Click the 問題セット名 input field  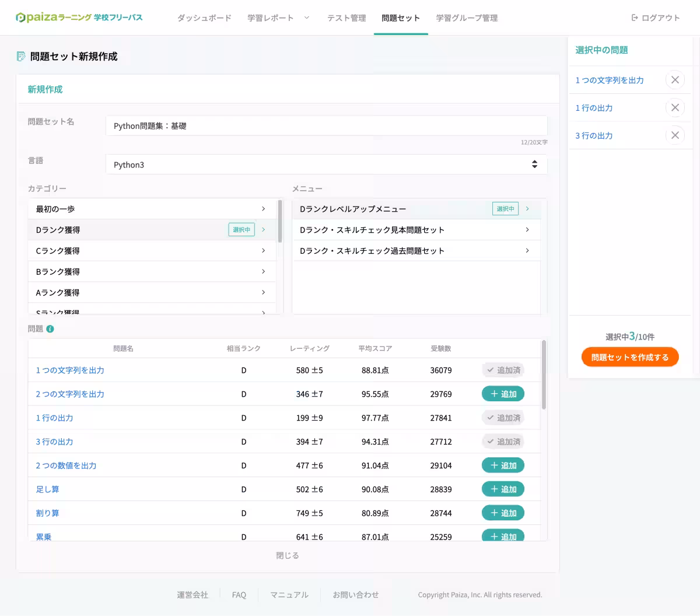[326, 126]
